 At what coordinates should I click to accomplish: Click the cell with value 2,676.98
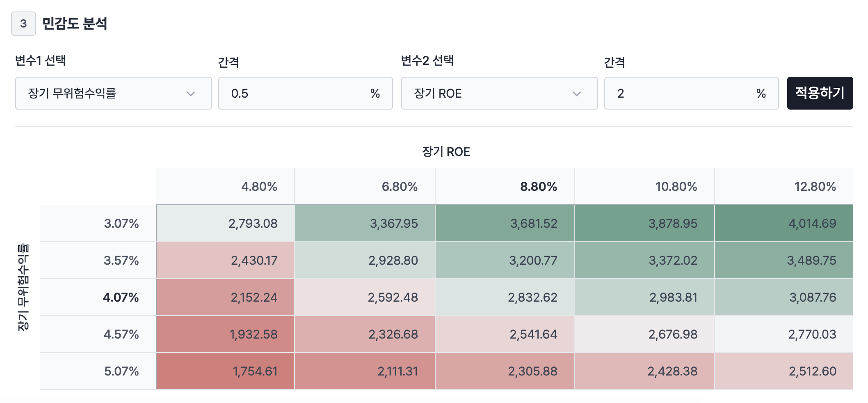tap(644, 334)
